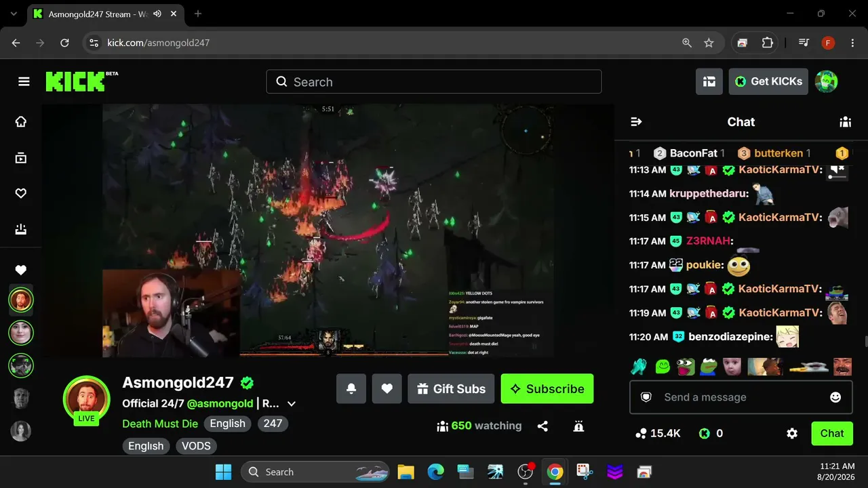The image size is (868, 488).
Task: Click BaconFat on the gifter leaderboard
Action: click(x=693, y=153)
